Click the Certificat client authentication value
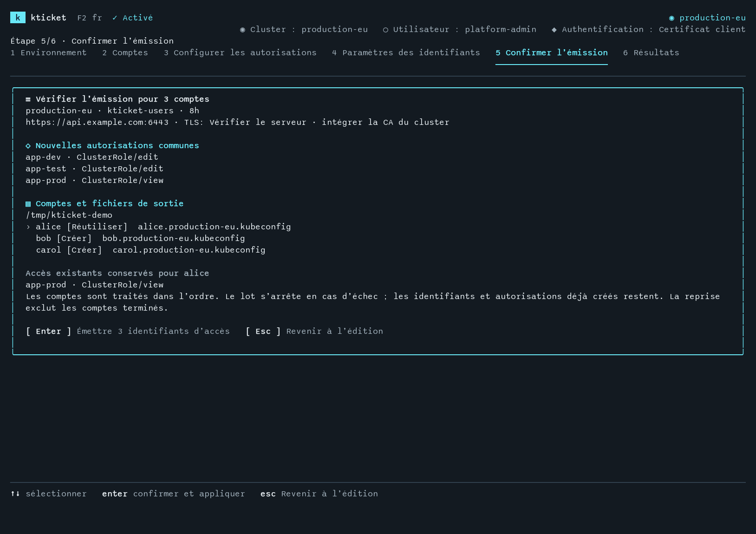This screenshot has width=756, height=534. pos(702,30)
